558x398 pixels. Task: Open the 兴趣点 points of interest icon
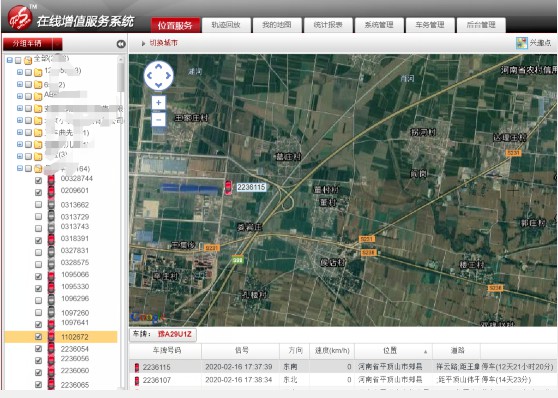point(522,43)
